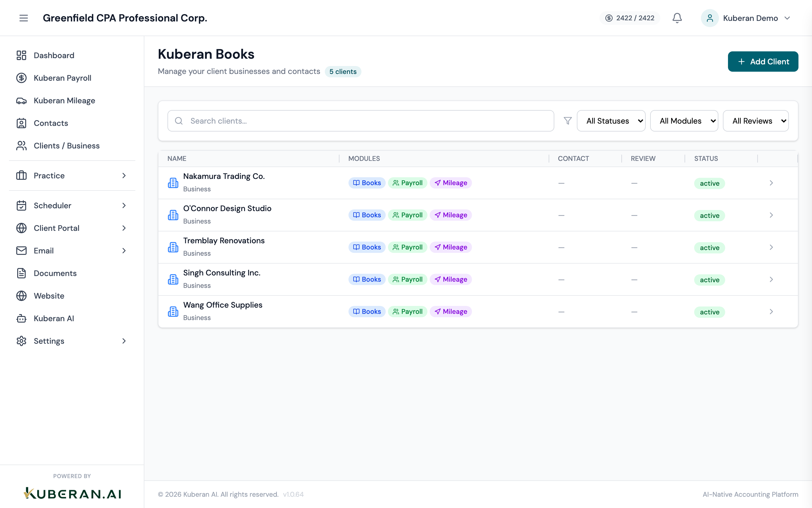
Task: Click Wang Office Supplies building icon
Action: point(173,312)
